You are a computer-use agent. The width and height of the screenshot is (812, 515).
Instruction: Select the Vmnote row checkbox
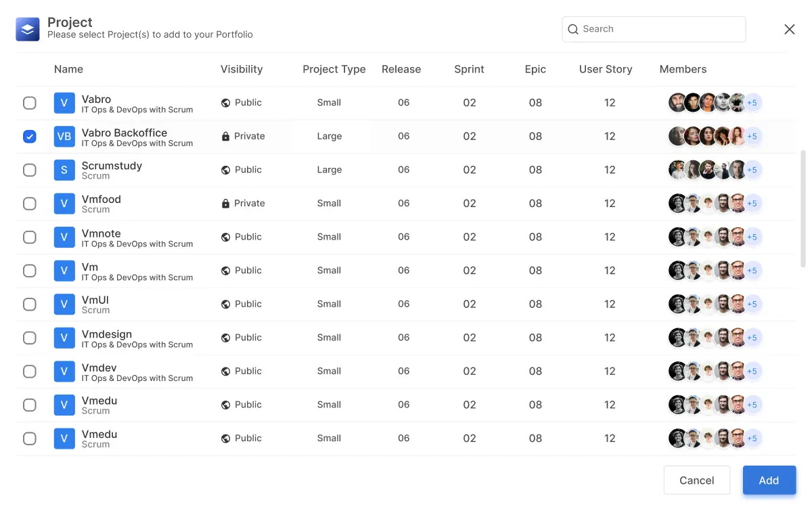30,237
